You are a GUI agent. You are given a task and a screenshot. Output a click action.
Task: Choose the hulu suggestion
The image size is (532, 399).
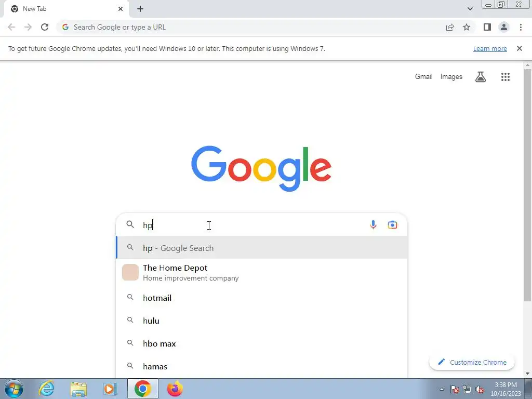[262, 321]
